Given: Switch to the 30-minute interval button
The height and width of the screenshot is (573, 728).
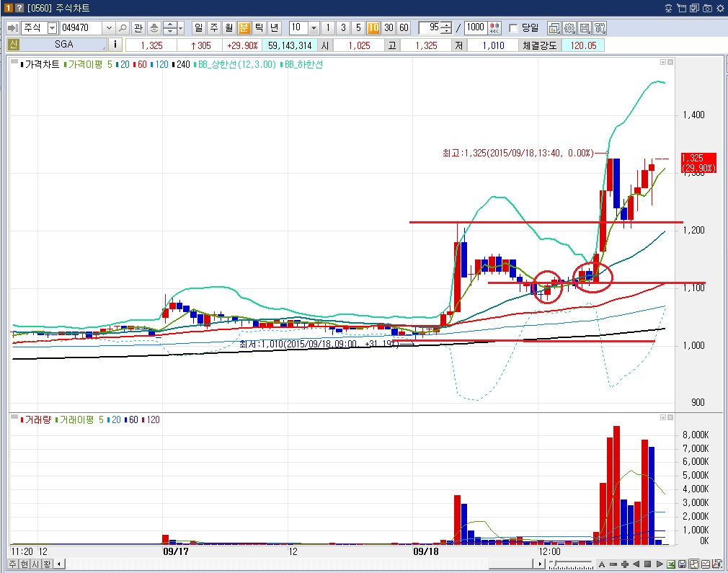Looking at the screenshot, I should 389,28.
